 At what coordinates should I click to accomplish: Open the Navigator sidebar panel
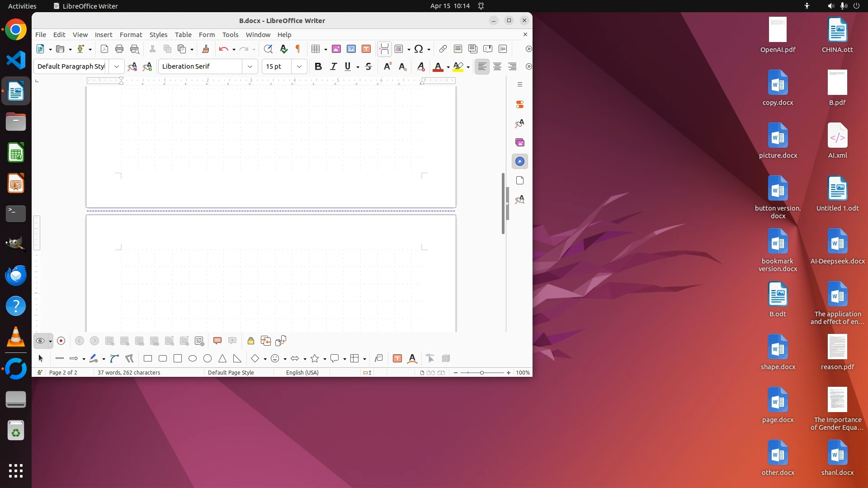point(520,161)
